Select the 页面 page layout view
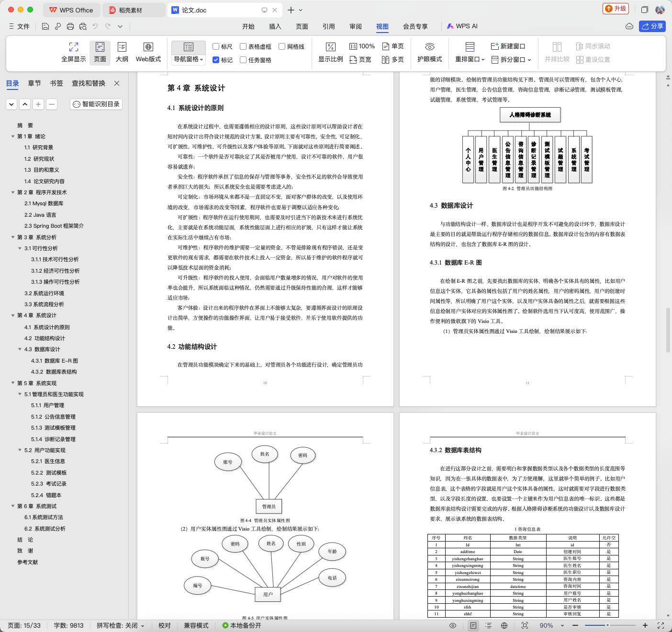Viewport: 672px width, 632px height. coord(100,52)
